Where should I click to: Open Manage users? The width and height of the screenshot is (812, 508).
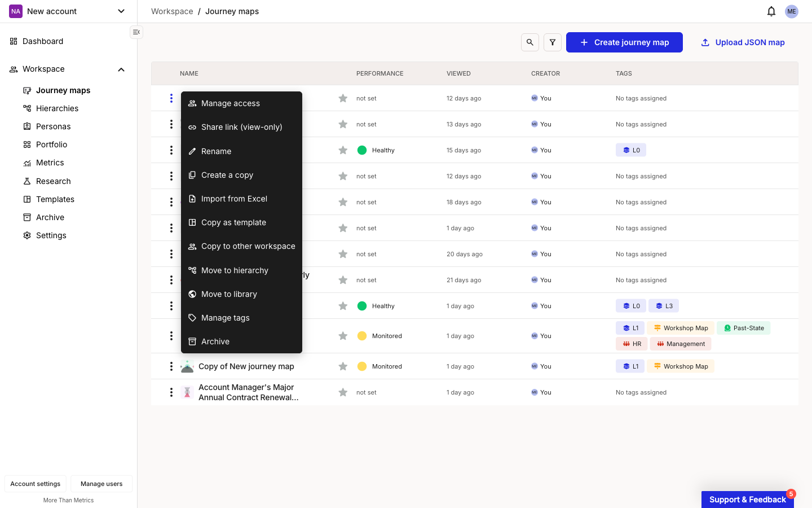pyautogui.click(x=101, y=484)
